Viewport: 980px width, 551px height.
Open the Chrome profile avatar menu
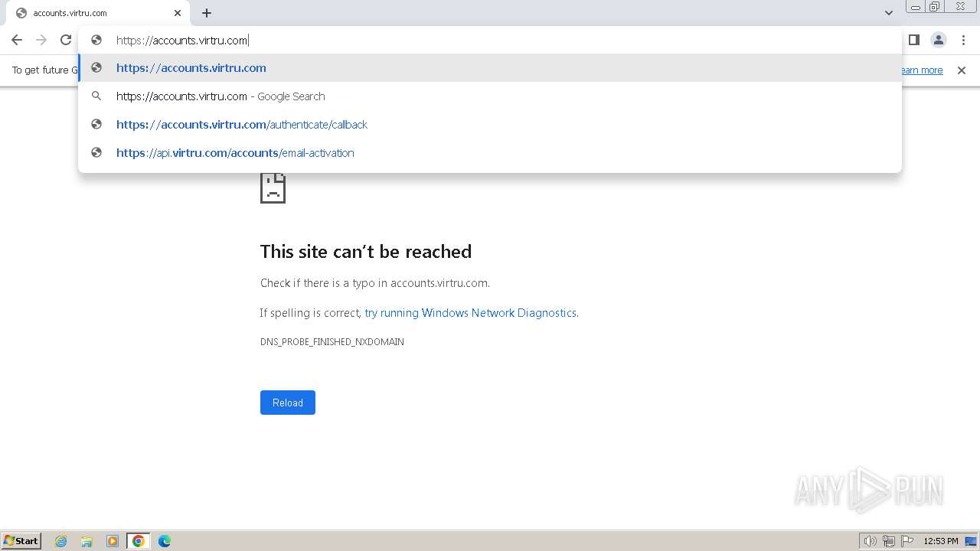click(938, 40)
